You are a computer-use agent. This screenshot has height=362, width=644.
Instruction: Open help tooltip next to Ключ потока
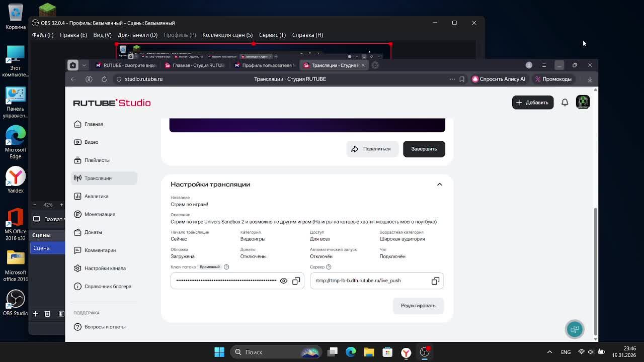226,267
